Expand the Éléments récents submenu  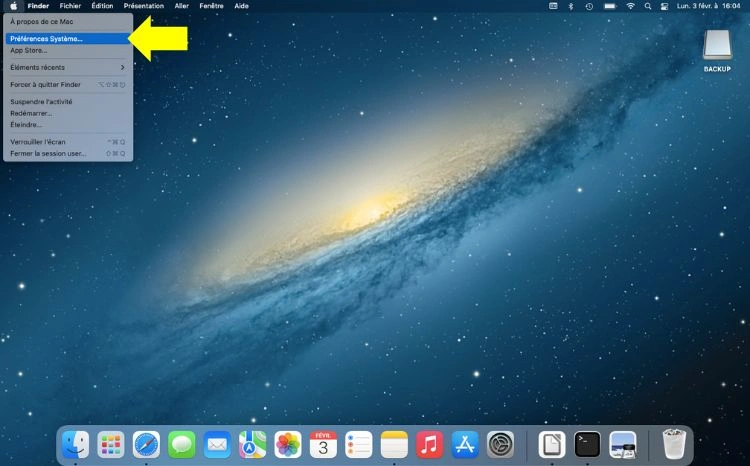coord(67,67)
